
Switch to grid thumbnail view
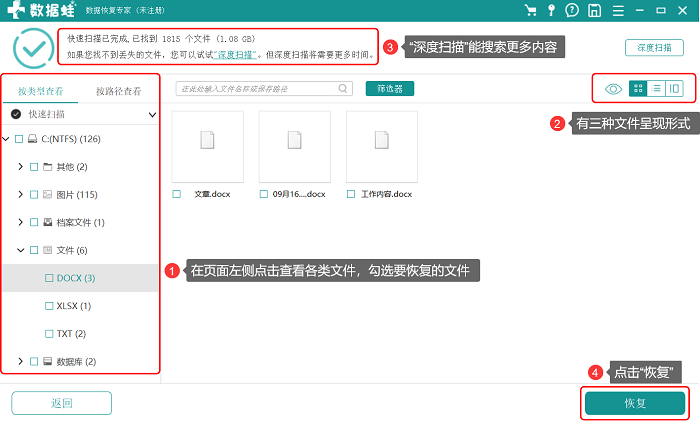click(638, 88)
